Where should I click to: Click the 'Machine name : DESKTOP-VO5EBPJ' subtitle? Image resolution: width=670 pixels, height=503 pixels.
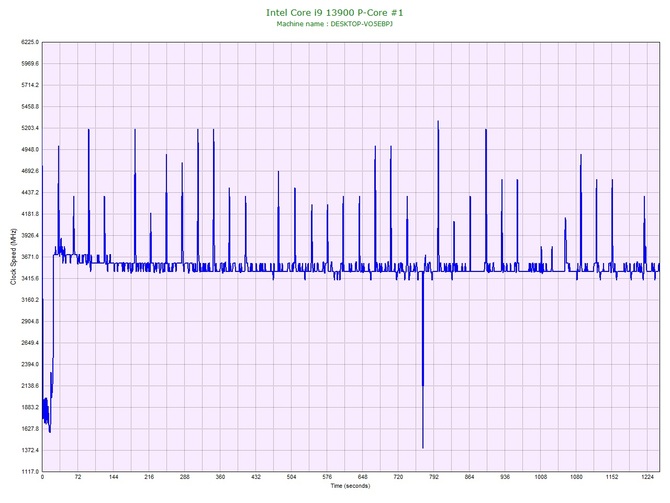[x=334, y=24]
